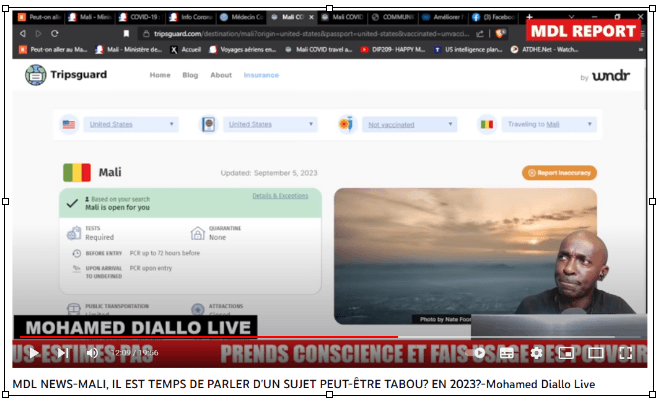
Task: Click the Before Entry clock icon
Action: point(76,253)
